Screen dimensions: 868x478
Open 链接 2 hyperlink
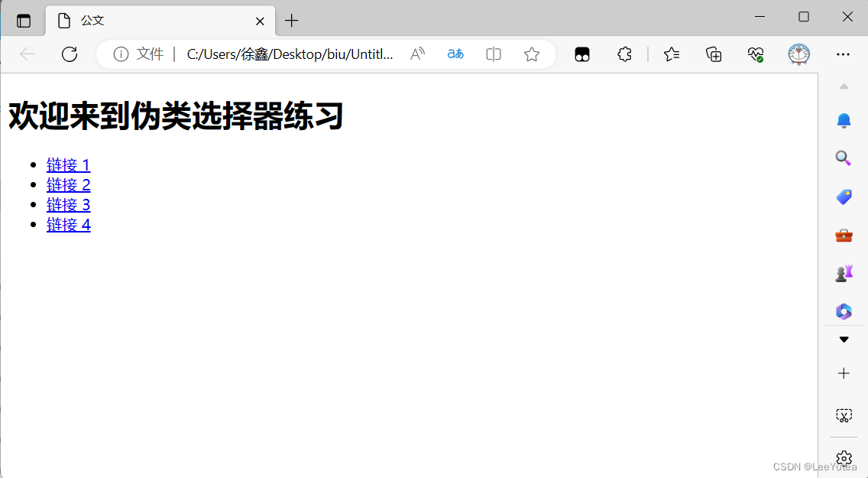[69, 184]
